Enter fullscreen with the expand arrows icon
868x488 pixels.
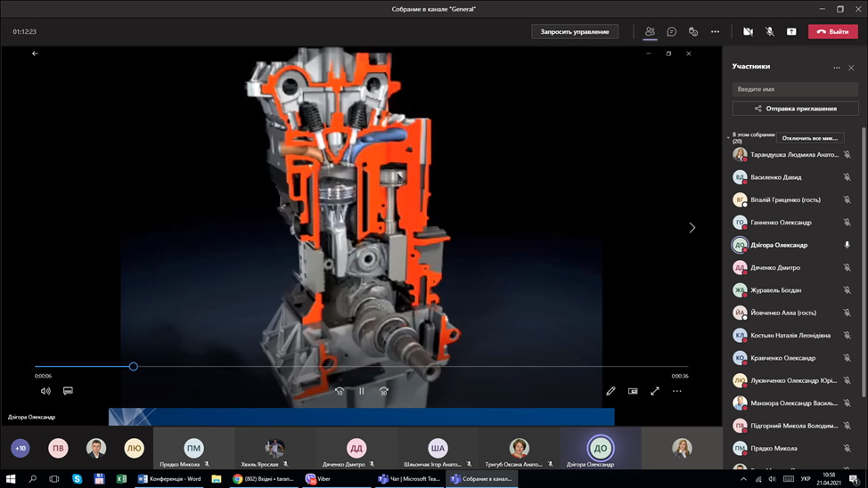655,391
